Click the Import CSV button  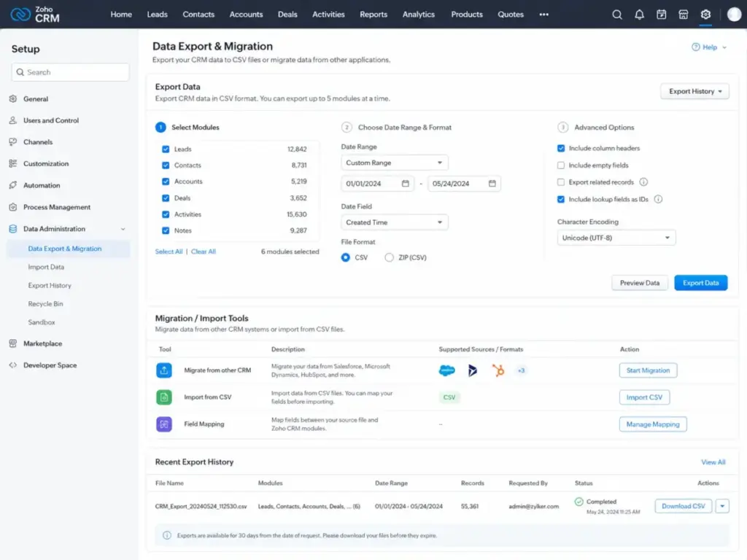[644, 397]
